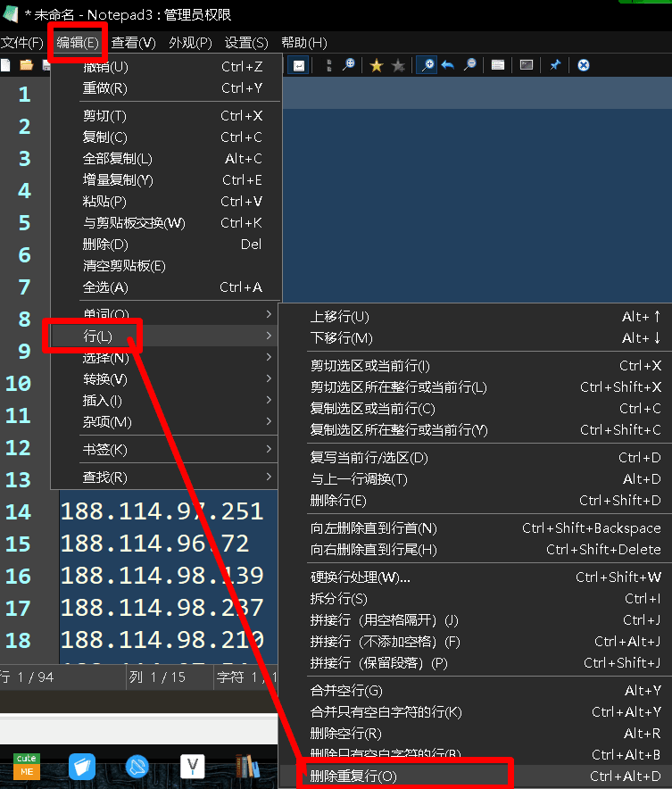Viewport: 672px width, 789px height.
Task: Click the new file toolbar icon
Action: (x=5, y=65)
